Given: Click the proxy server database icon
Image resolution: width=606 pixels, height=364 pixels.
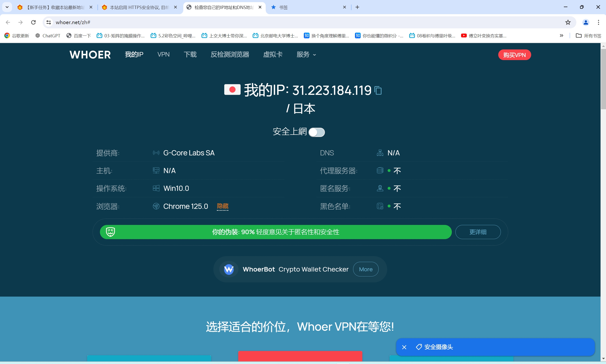Looking at the screenshot, I should point(380,171).
